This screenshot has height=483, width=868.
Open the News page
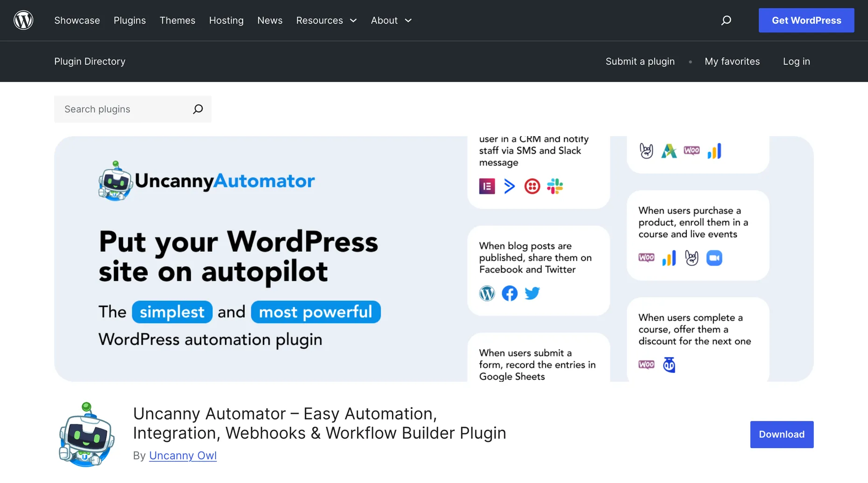270,21
